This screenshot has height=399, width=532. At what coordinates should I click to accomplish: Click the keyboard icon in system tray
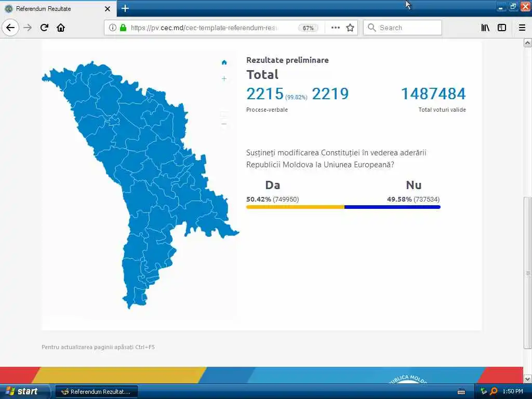click(461, 392)
